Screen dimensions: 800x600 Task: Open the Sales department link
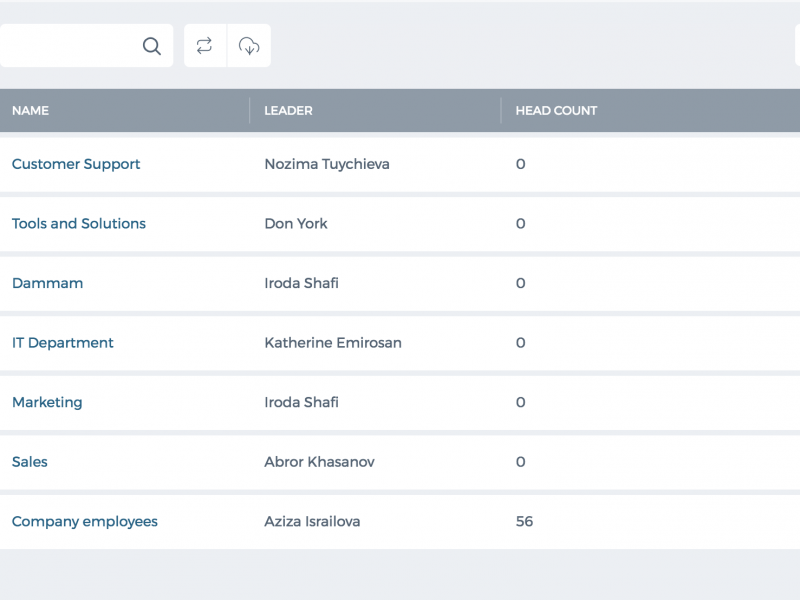coord(30,462)
